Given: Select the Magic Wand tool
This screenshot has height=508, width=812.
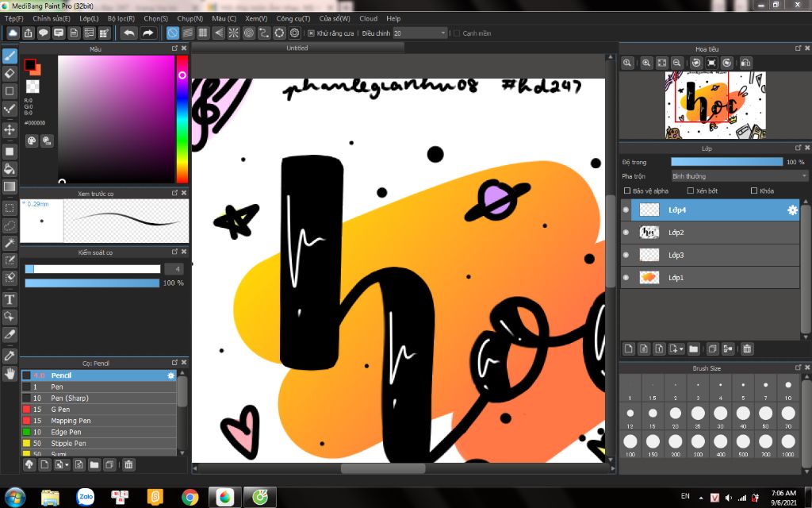Looking at the screenshot, I should 10,243.
